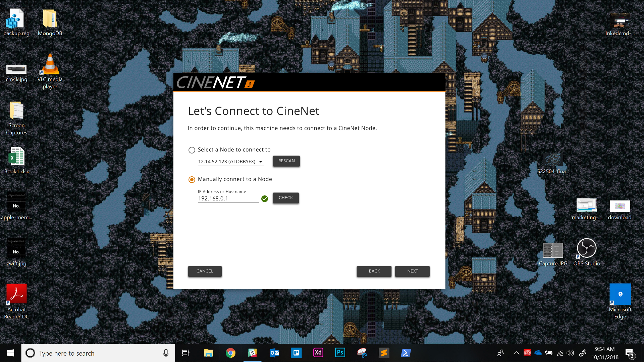
Task: Click the RESCAN button
Action: pos(286,161)
